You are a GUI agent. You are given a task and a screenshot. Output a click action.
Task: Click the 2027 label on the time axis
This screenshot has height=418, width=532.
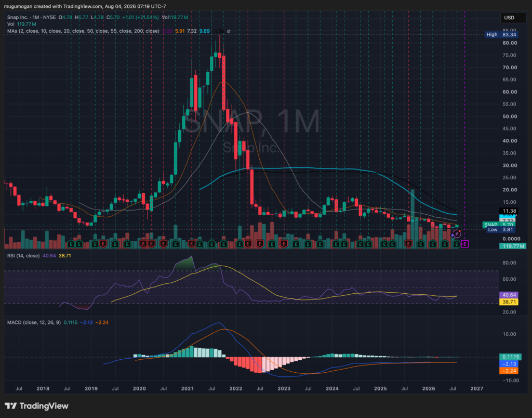coord(477,388)
